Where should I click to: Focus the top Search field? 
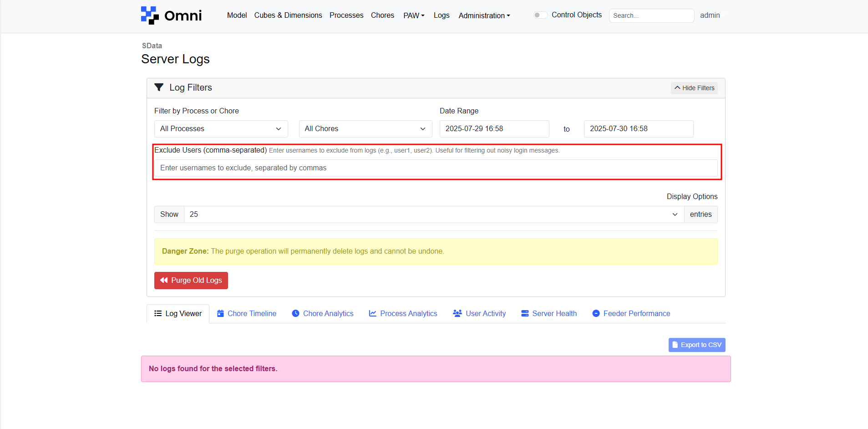tap(651, 15)
